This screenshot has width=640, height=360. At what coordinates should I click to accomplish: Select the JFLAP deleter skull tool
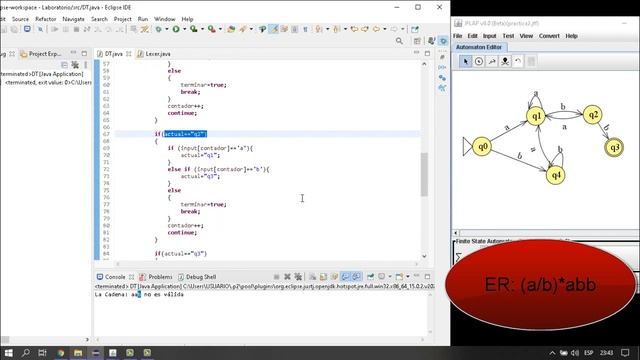[x=505, y=62]
